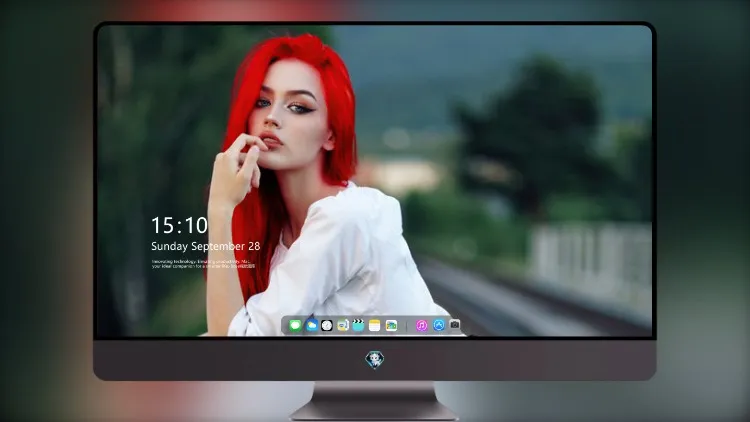Click the 15:10 clock display
This screenshot has width=750, height=422.
point(179,225)
